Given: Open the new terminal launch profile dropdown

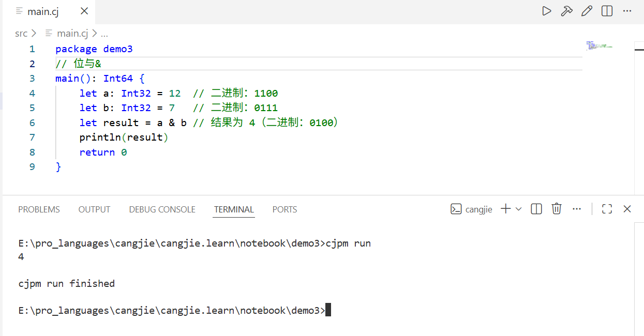Looking at the screenshot, I should pos(519,209).
